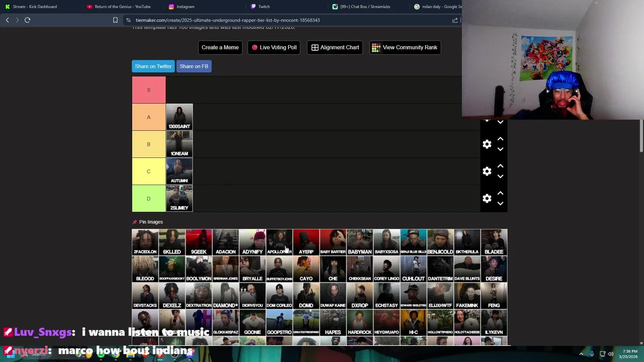Select the CAYO thumbnail

[306, 269]
